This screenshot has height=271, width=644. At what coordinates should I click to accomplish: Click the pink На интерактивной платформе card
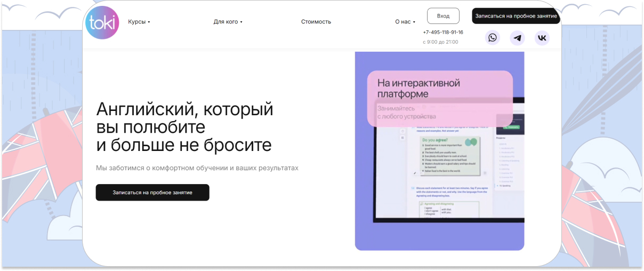(x=440, y=89)
